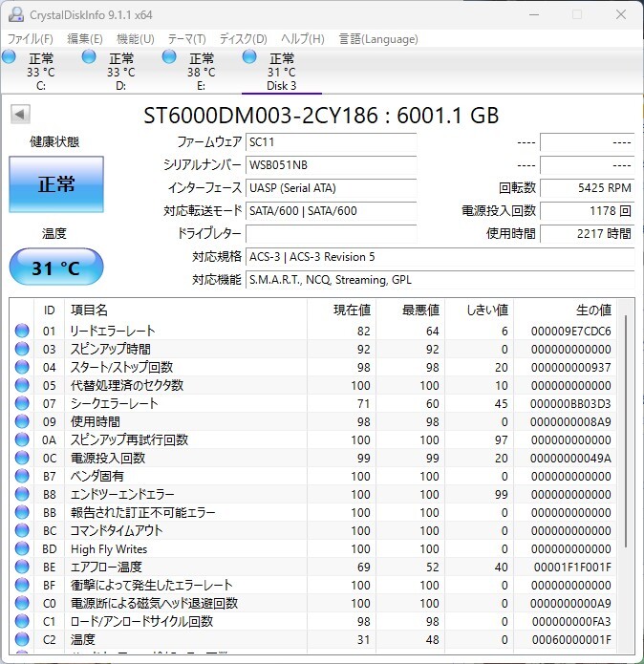Click the transfer mode field SATA/600
Viewport: 644px width, 664px height.
click(x=332, y=210)
